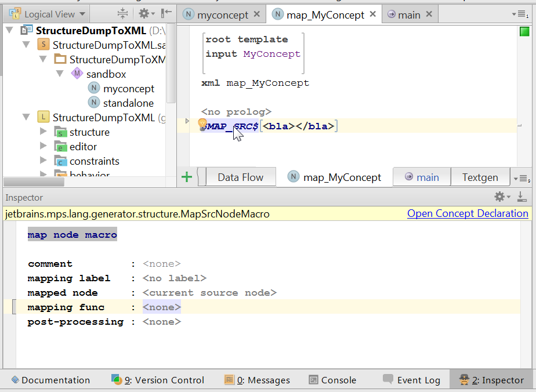Click the collapse all icon in project pane
The image size is (536, 392).
coord(122,14)
